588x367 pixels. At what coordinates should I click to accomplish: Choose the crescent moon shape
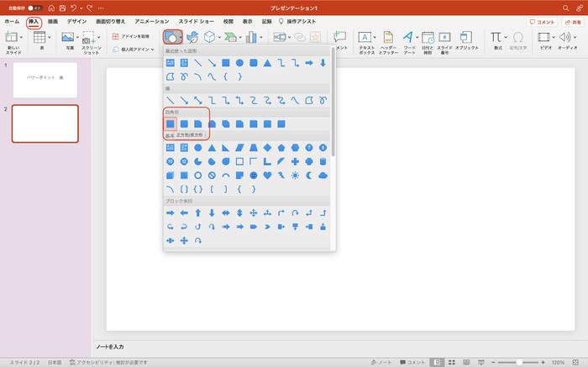pos(309,176)
